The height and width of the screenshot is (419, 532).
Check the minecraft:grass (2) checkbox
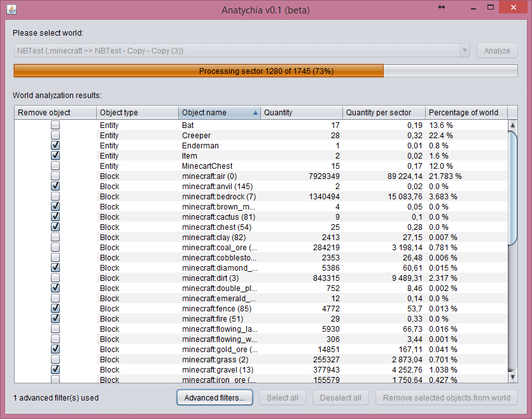(x=55, y=359)
